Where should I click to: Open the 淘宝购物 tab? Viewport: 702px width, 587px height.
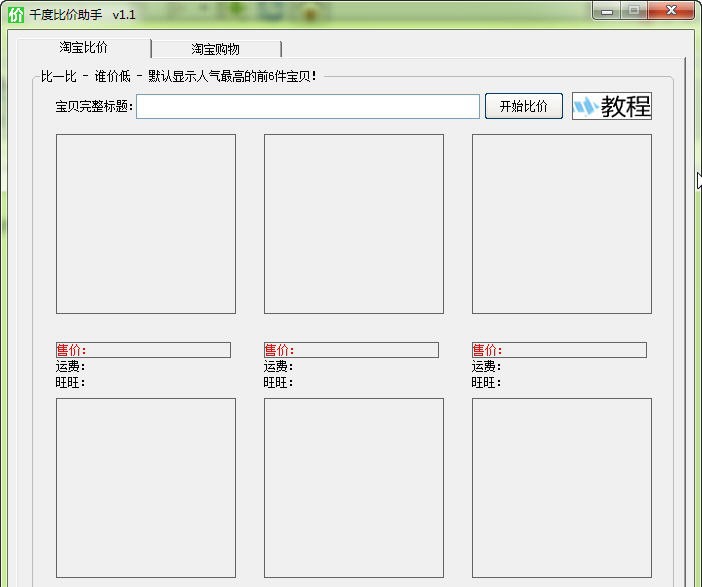[x=216, y=49]
